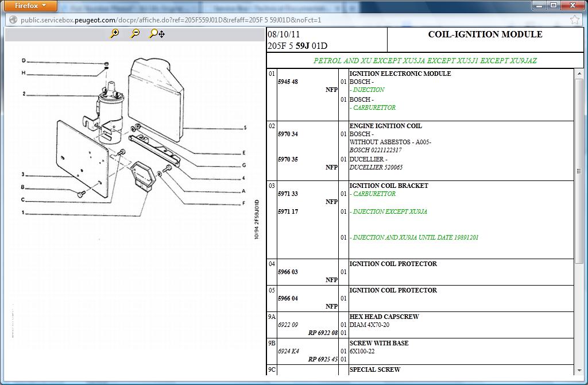The image size is (588, 385).
Task: Click row index 9C in parts table
Action: 272,369
